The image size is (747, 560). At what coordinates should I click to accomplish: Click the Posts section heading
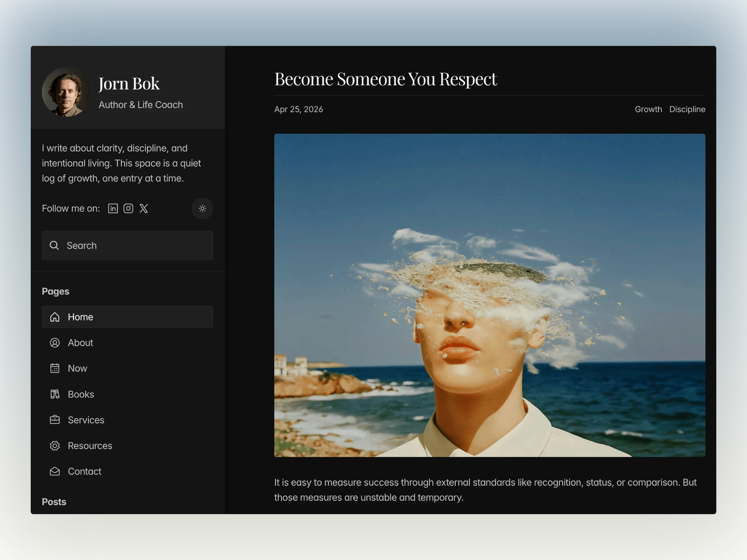[54, 502]
